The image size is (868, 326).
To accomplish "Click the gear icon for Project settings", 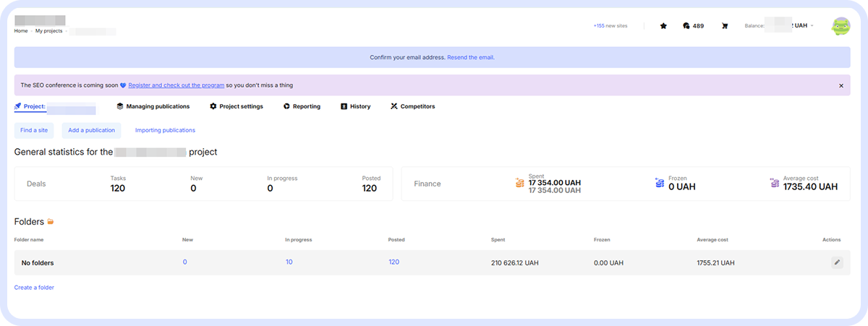I will coord(213,106).
